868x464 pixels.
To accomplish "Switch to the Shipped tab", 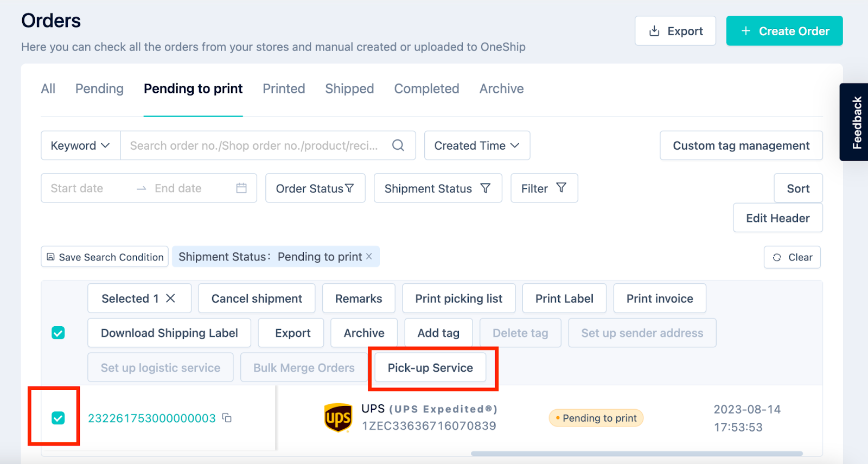I will pyautogui.click(x=349, y=88).
